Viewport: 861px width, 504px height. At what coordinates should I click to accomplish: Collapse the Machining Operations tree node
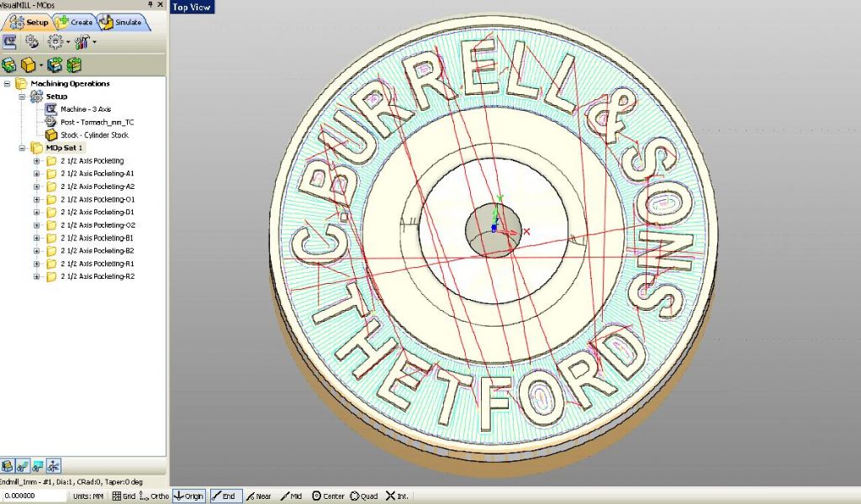(x=7, y=84)
